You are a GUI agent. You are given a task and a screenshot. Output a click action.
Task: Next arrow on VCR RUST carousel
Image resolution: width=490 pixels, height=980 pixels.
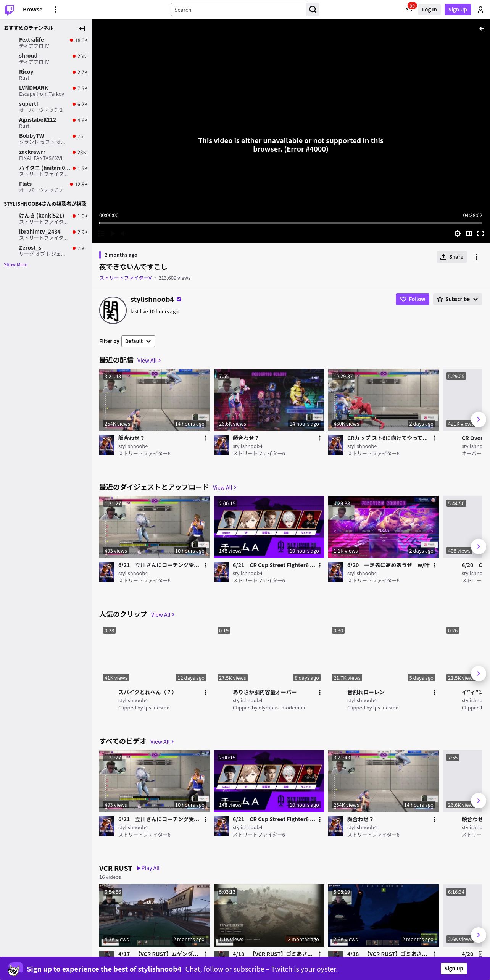click(479, 935)
